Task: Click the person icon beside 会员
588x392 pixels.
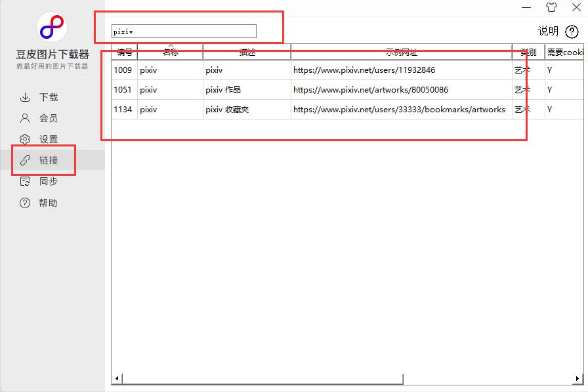Action: click(25, 119)
